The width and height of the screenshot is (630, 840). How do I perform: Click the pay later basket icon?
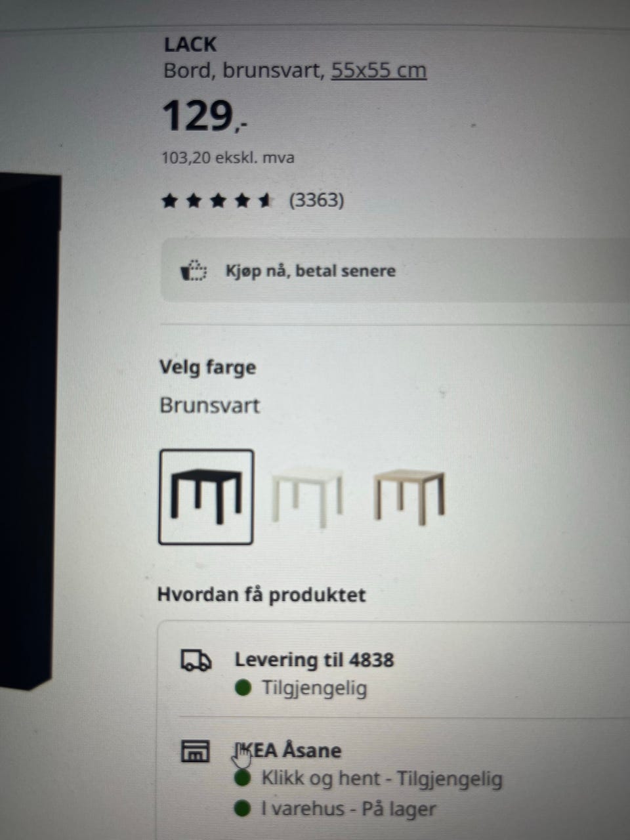click(194, 270)
